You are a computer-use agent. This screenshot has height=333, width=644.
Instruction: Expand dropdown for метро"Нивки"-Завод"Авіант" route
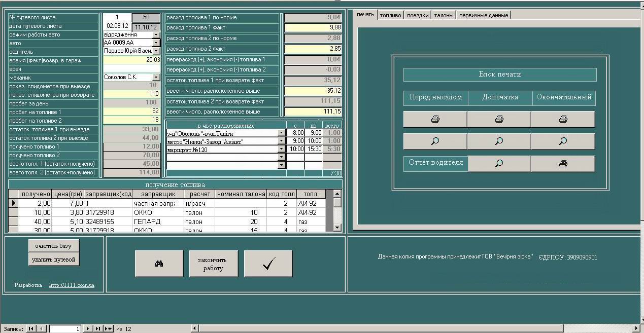click(x=282, y=141)
